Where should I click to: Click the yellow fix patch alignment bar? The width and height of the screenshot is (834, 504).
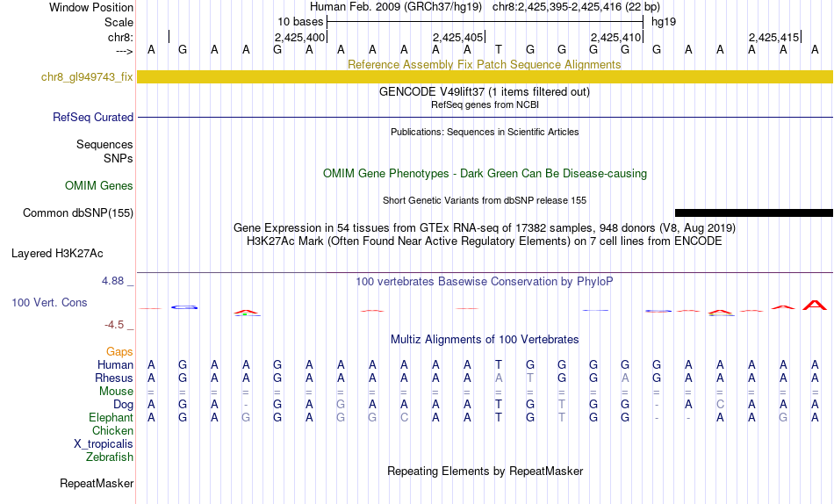tap(485, 76)
